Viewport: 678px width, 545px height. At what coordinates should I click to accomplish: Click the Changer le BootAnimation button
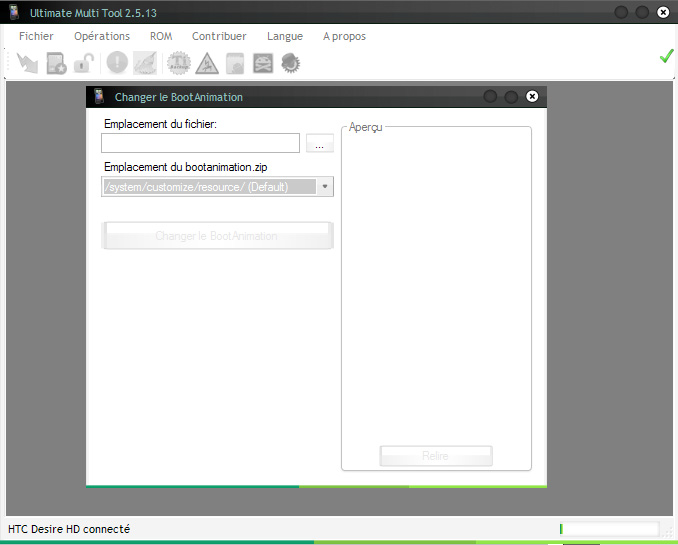(217, 236)
